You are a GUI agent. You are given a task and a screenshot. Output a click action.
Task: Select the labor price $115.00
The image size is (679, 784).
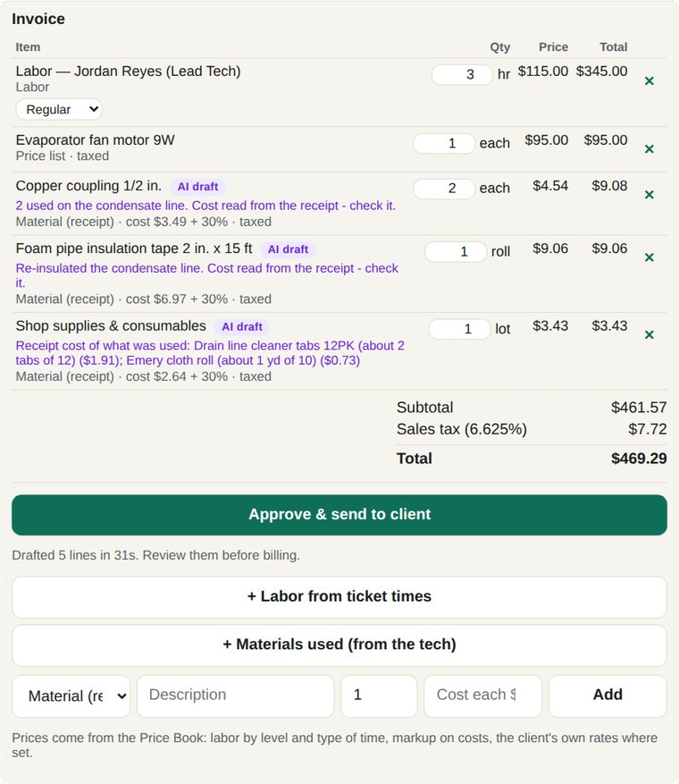(x=542, y=72)
